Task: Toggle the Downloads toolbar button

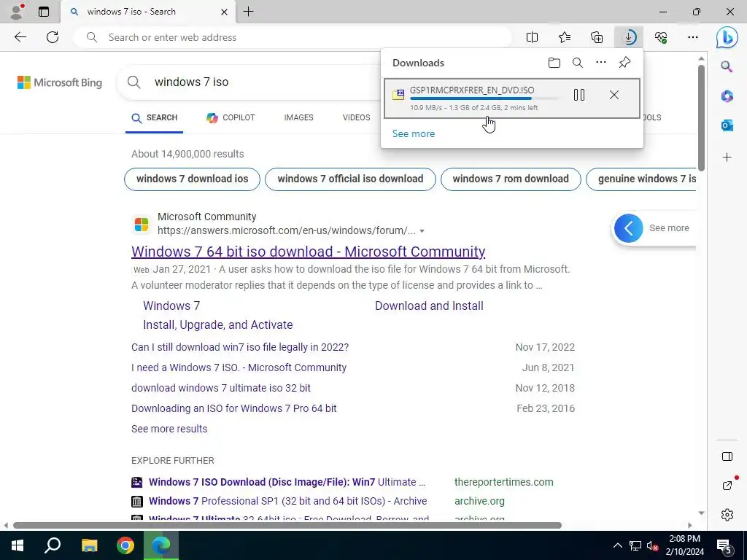Action: click(x=629, y=37)
